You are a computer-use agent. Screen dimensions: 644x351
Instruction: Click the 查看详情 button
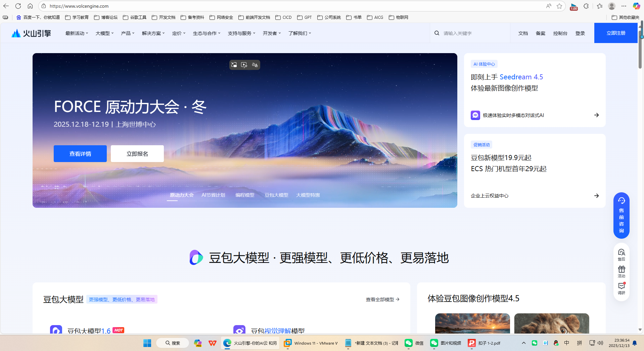(80, 153)
